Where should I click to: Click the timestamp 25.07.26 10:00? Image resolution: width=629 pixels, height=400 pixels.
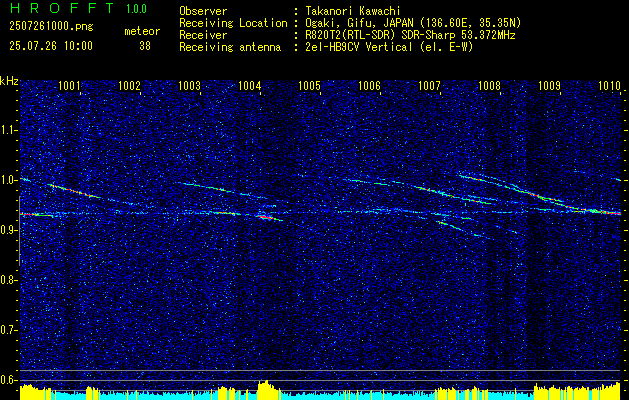click(51, 46)
